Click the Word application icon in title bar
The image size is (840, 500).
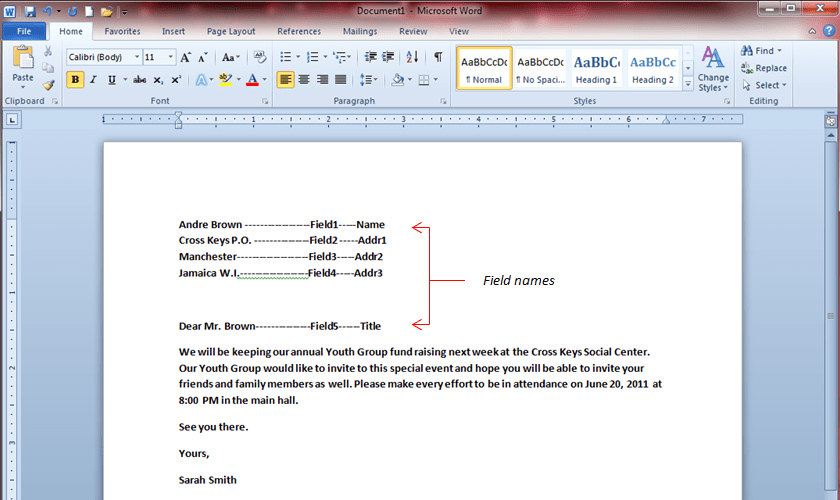10,11
